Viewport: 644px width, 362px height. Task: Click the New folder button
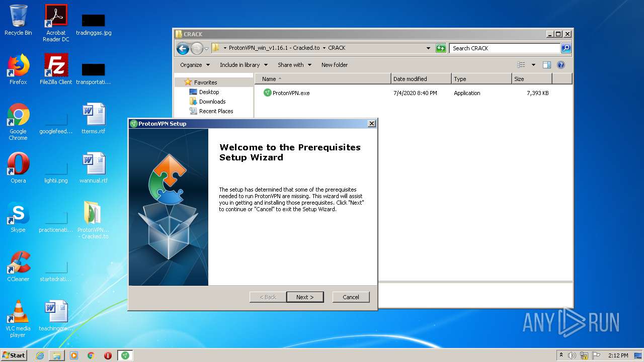click(x=335, y=65)
